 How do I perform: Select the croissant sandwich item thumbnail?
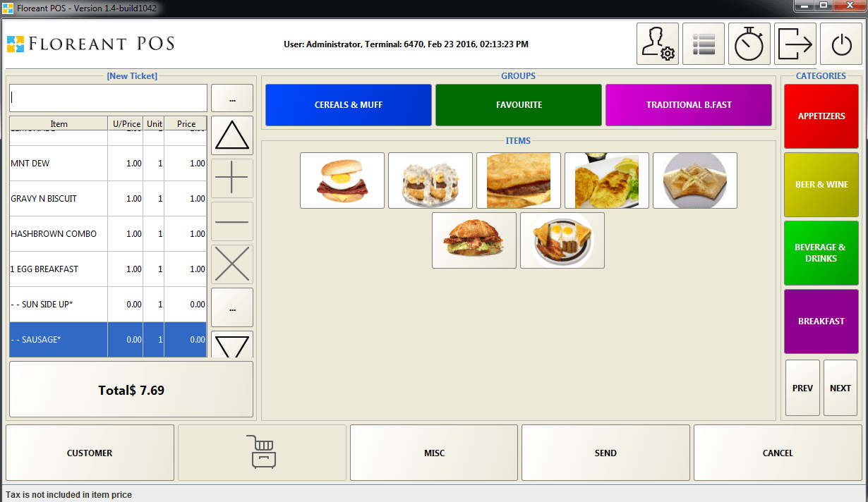(474, 240)
